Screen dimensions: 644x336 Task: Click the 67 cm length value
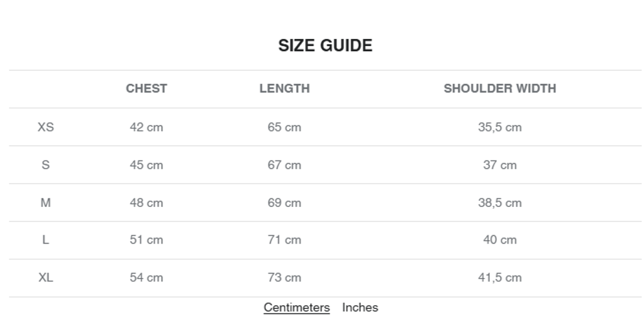[x=284, y=165]
